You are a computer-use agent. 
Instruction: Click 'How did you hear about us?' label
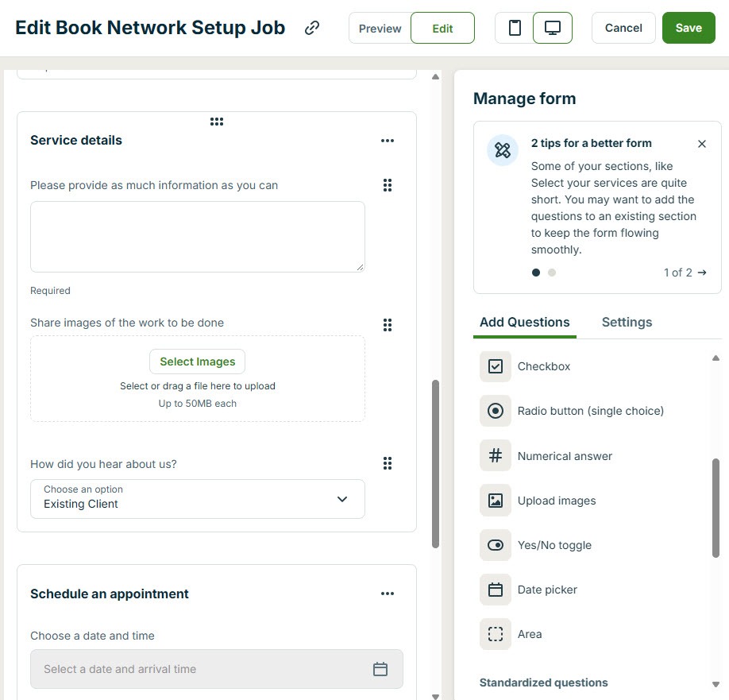103,464
